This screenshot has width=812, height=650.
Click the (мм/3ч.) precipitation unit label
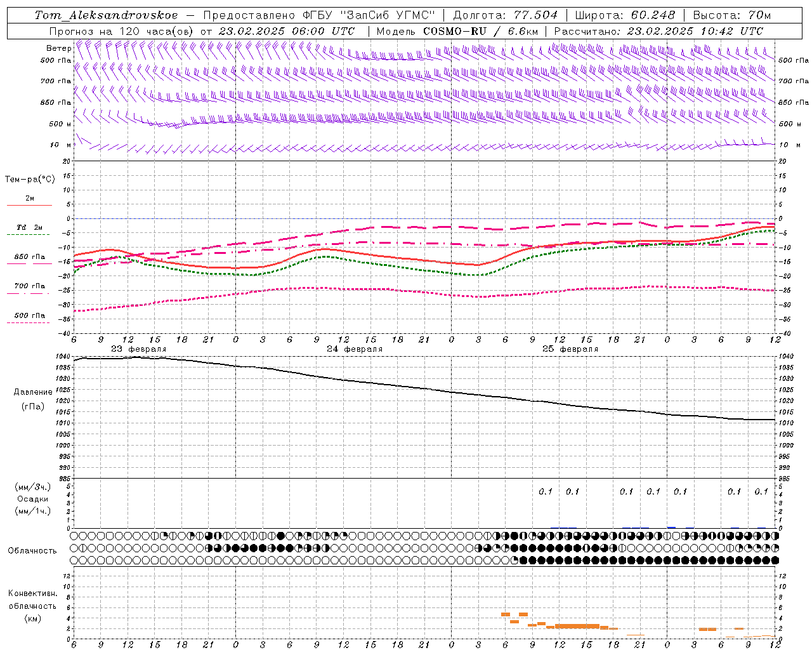[x=33, y=487]
